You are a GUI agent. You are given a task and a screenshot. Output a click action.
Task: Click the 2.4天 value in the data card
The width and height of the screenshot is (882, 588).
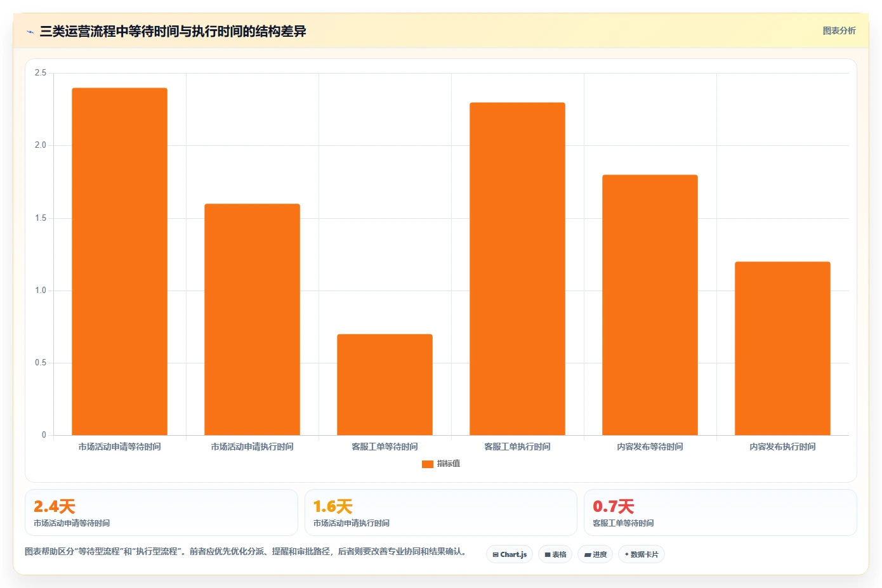[55, 507]
